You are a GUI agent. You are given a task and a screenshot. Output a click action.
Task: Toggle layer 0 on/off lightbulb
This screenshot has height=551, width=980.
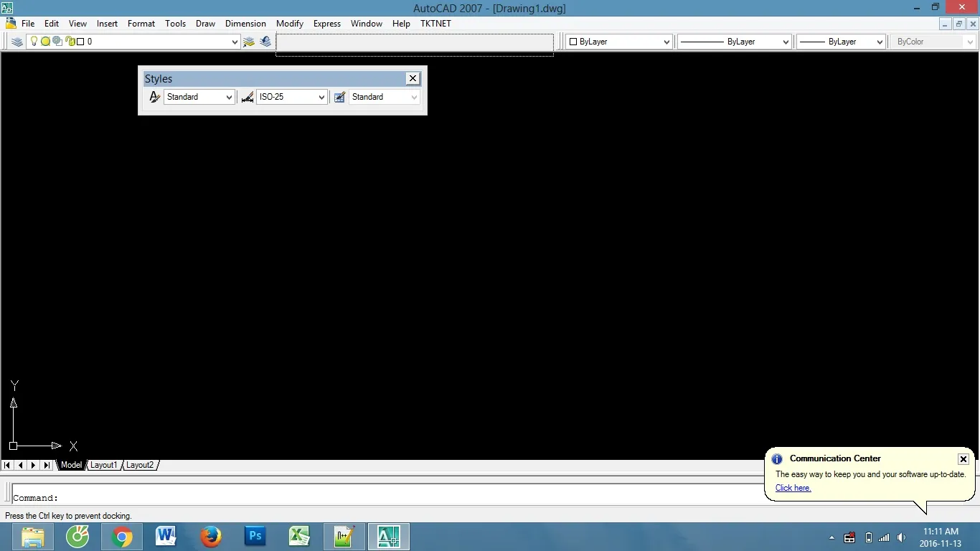coord(34,42)
